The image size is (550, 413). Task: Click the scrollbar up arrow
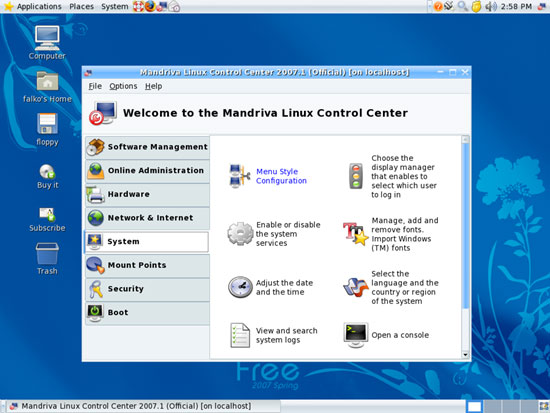point(465,139)
